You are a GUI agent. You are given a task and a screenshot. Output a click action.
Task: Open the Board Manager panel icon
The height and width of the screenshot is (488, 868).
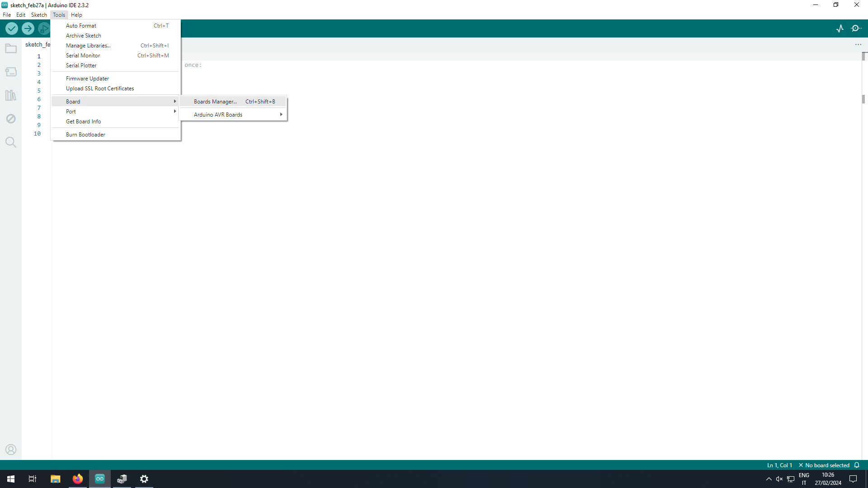[x=11, y=71]
